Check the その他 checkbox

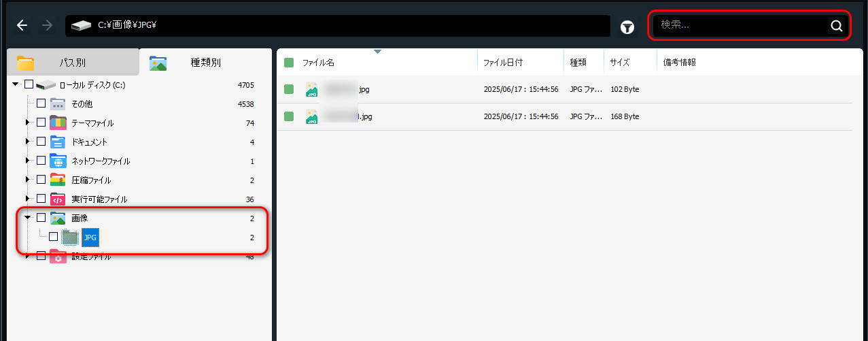pos(41,103)
